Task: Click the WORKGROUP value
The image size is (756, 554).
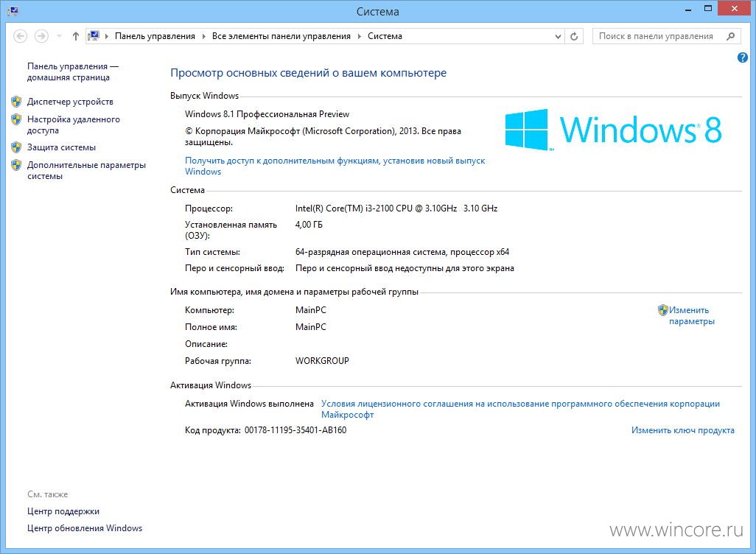Action: coord(322,361)
